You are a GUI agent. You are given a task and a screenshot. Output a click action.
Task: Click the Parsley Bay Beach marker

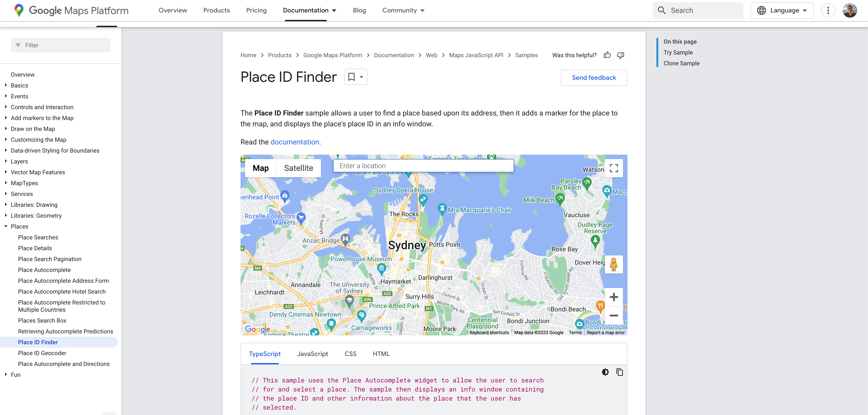point(587,184)
